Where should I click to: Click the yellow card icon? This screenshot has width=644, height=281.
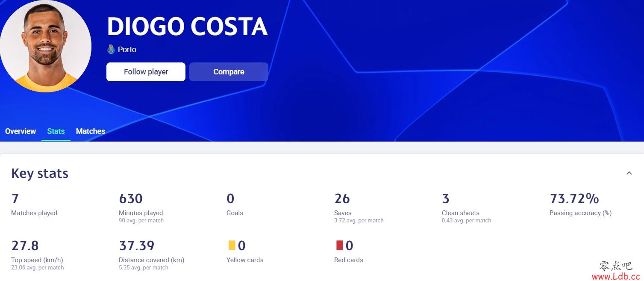coord(232,246)
